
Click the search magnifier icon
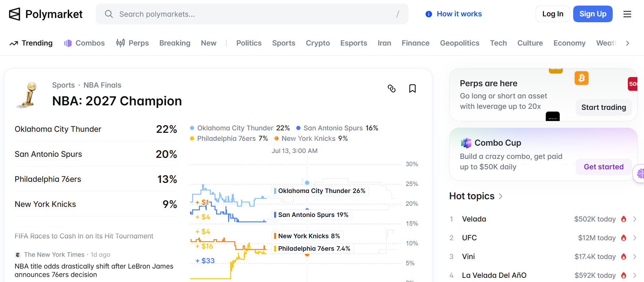pyautogui.click(x=109, y=14)
